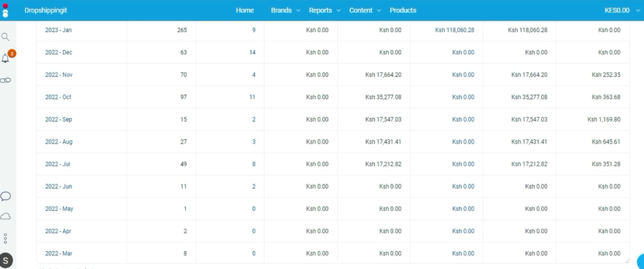Open the chat bubble icon in sidebar
The image size is (644, 269).
(x=6, y=196)
